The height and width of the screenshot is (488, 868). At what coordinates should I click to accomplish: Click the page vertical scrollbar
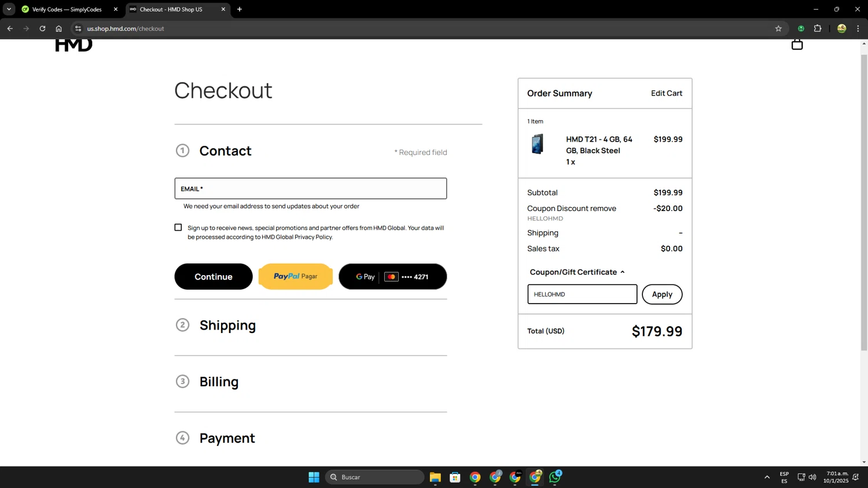point(864,202)
